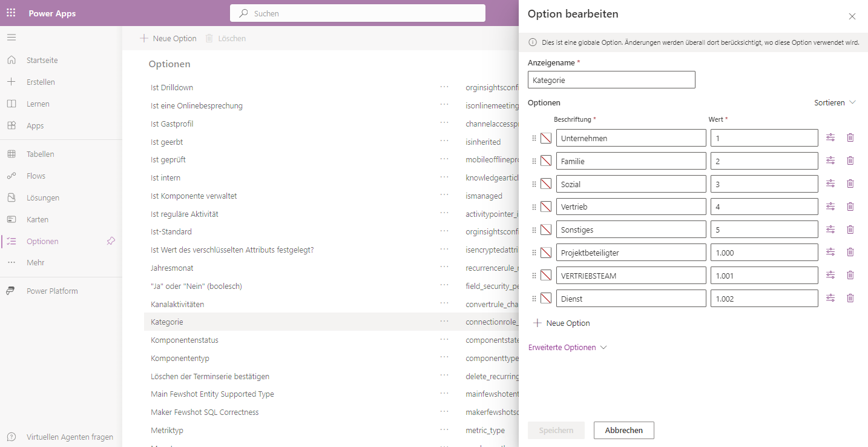
Task: Open Lösungen in the left navigation
Action: click(x=42, y=197)
